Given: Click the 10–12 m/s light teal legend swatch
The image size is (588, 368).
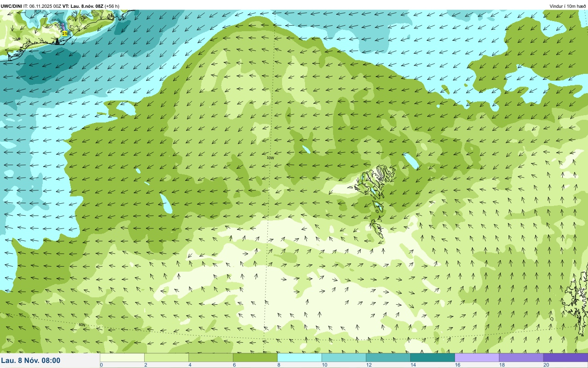Looking at the screenshot, I should point(344,357).
